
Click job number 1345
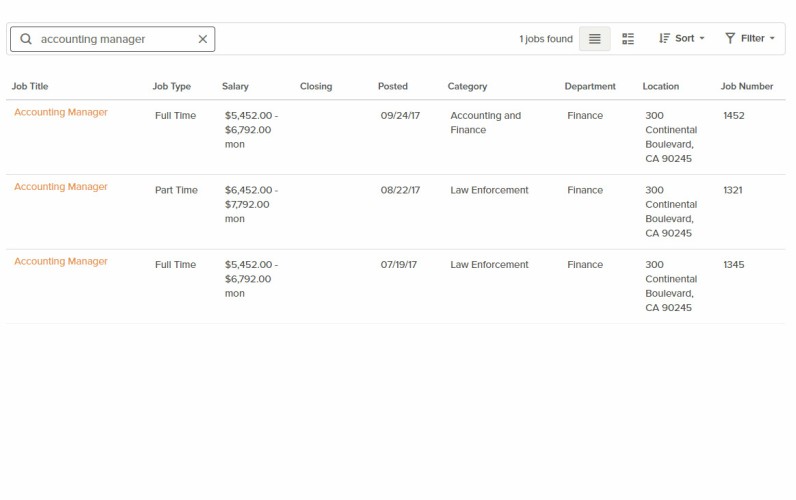point(734,265)
